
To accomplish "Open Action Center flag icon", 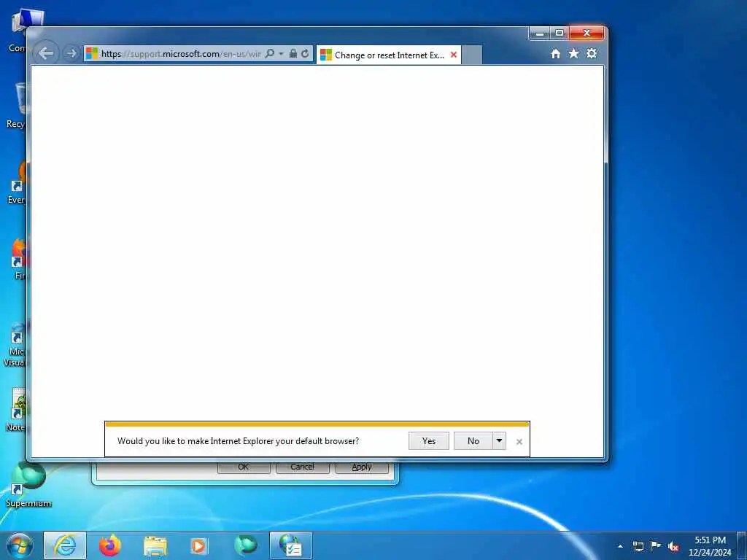I will (656, 546).
